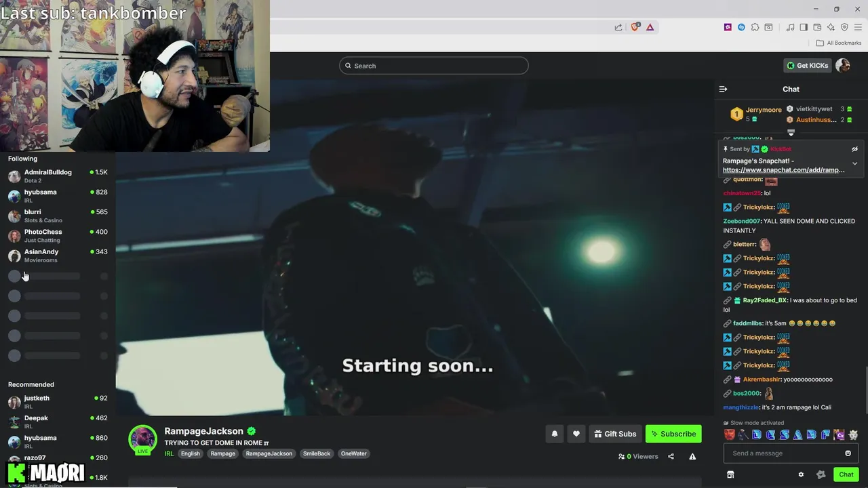Viewport: 868px width, 488px height.
Task: Open the emoji picker smiley icon
Action: [x=848, y=453]
